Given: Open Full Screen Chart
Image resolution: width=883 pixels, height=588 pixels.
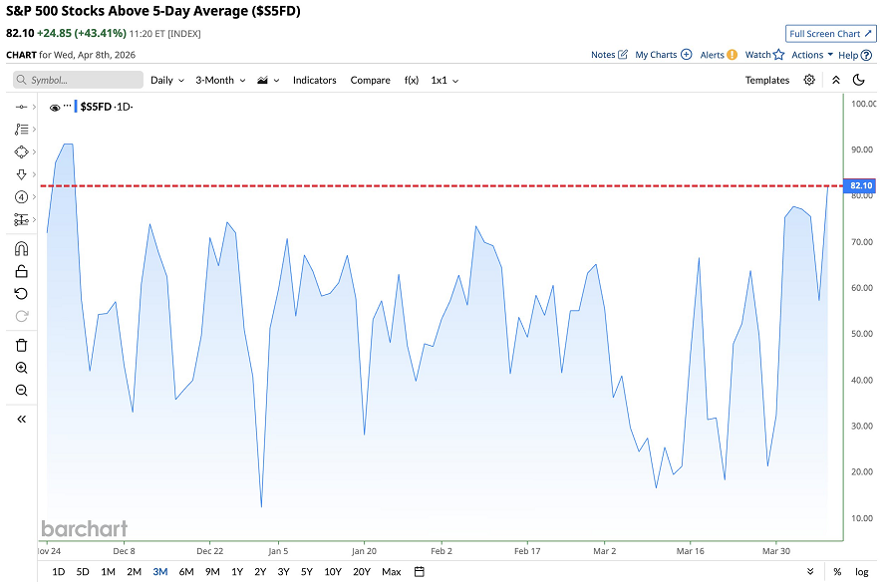Looking at the screenshot, I should 830,34.
